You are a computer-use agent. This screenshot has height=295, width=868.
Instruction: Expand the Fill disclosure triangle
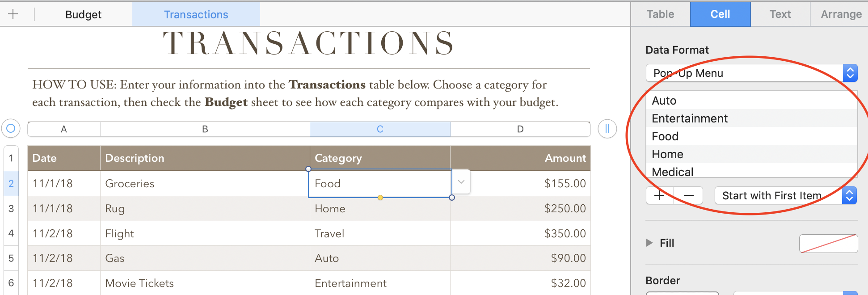point(649,243)
